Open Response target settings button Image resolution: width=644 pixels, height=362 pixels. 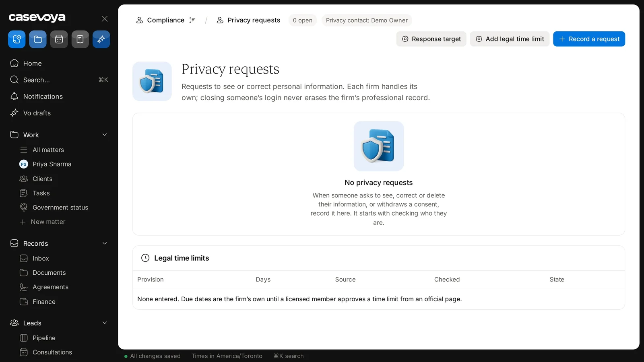tap(431, 39)
